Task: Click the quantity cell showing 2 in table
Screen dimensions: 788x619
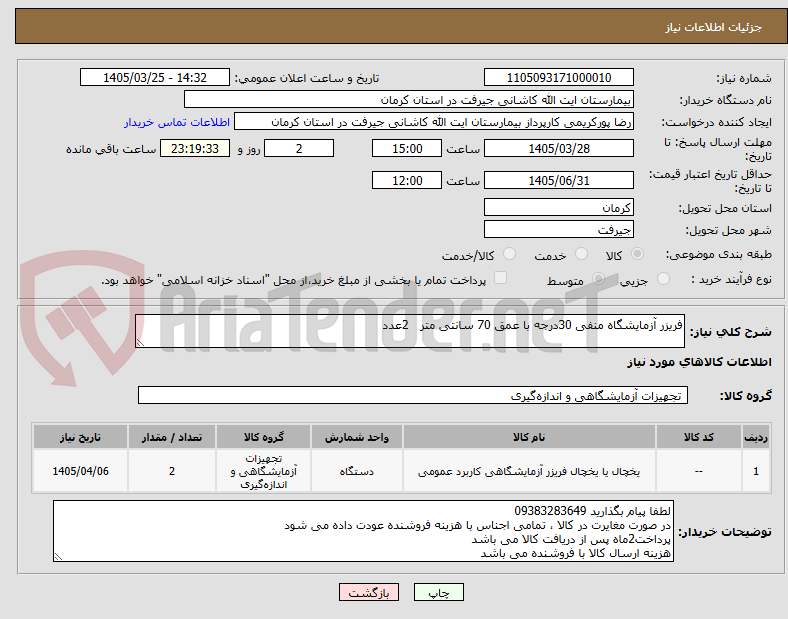Action: click(172, 471)
